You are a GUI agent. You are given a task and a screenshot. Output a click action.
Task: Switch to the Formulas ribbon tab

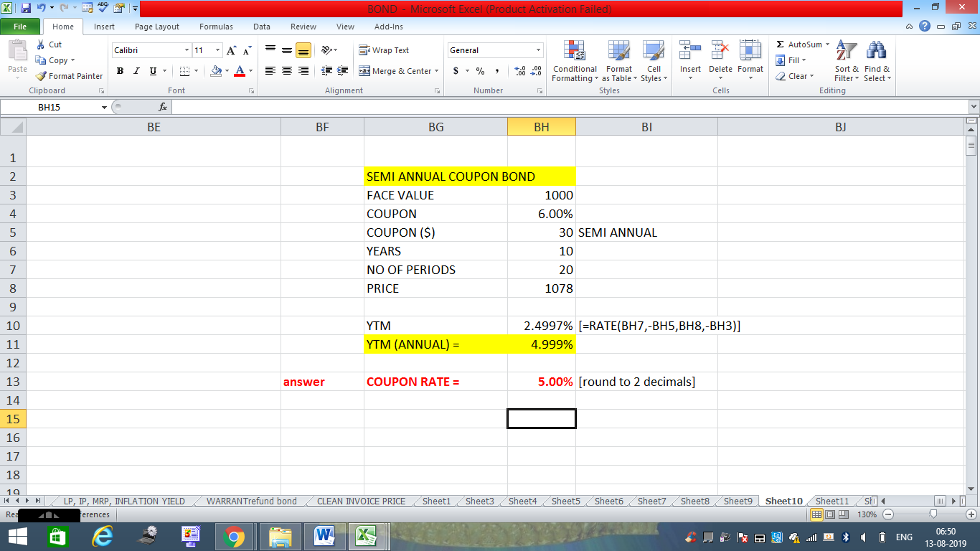pyautogui.click(x=216, y=27)
